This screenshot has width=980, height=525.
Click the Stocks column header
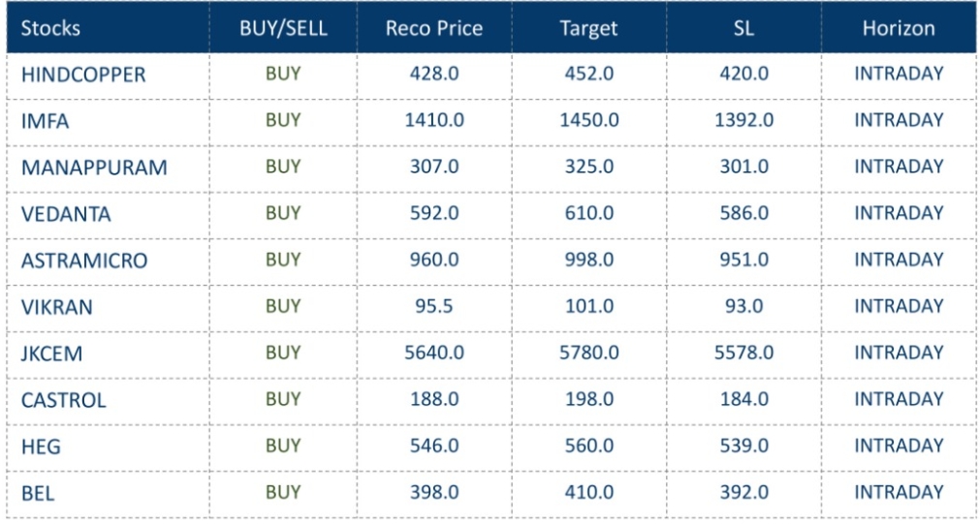[50, 28]
